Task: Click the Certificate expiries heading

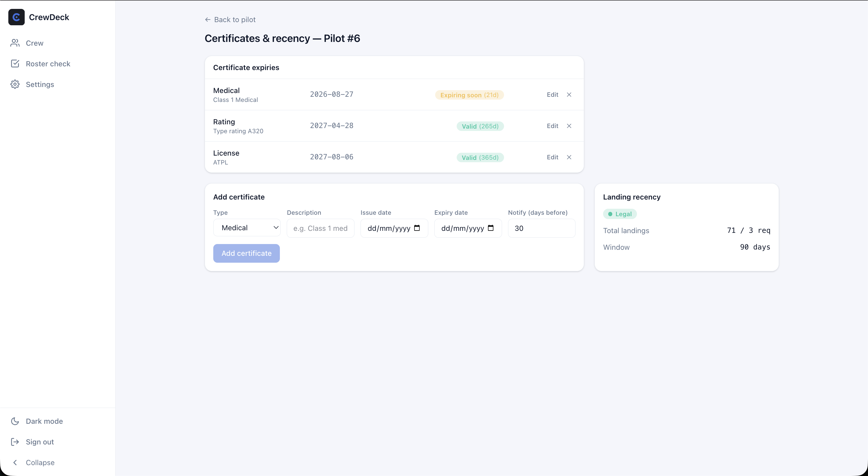Action: click(x=246, y=67)
